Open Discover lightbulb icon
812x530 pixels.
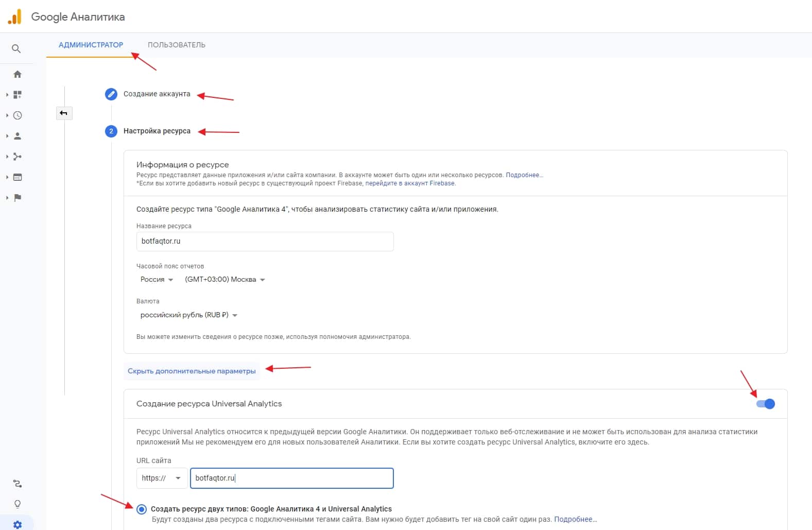(18, 504)
